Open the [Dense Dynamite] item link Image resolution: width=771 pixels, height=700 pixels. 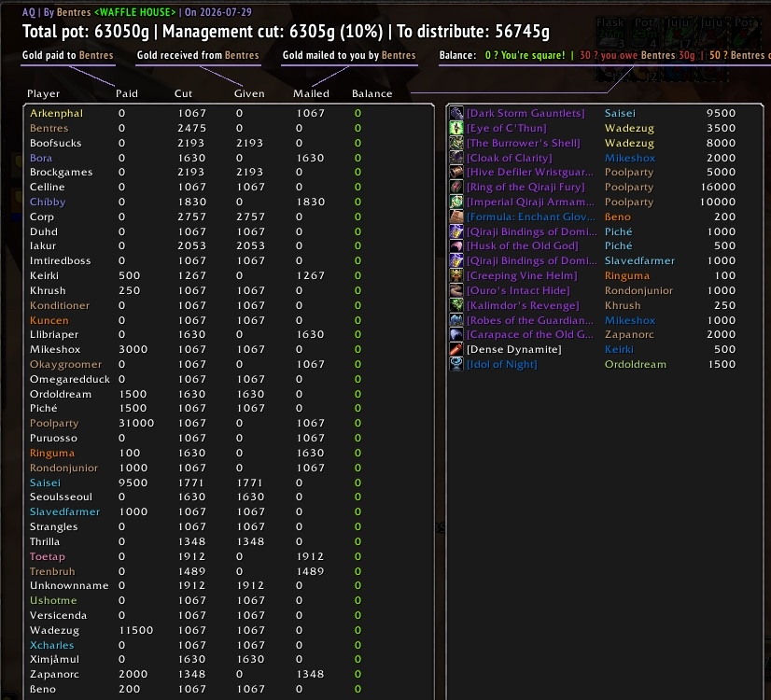[x=513, y=349]
